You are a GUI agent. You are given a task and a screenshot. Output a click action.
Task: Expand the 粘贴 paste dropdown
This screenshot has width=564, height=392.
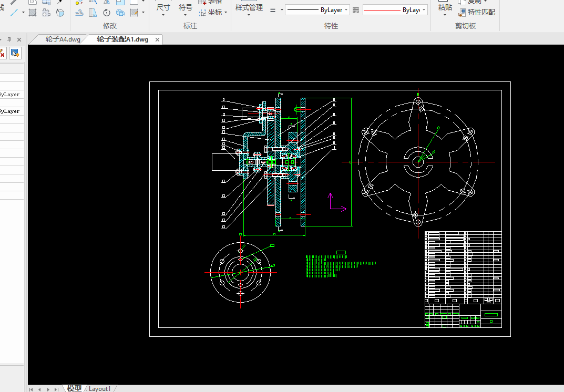coord(445,14)
